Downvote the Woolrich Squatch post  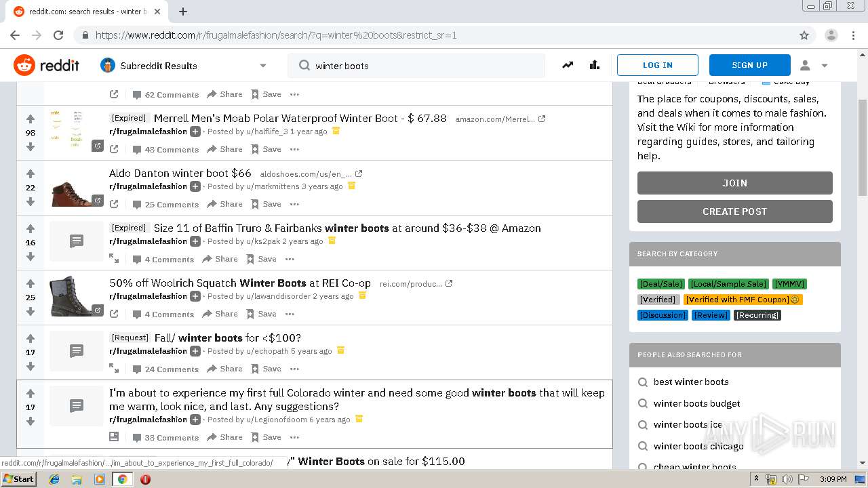pyautogui.click(x=31, y=312)
